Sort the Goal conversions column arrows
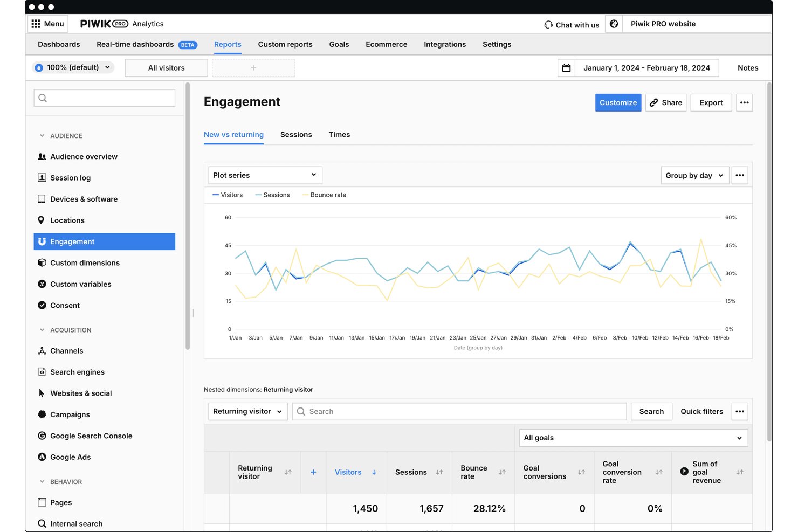 (x=581, y=472)
